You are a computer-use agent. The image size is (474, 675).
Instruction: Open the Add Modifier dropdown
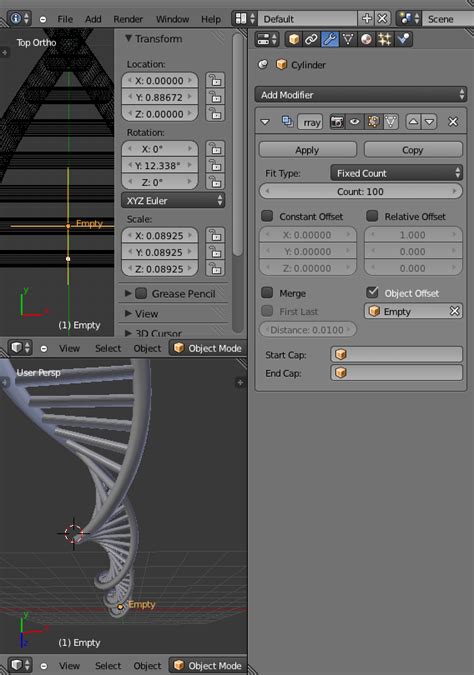[x=361, y=95]
